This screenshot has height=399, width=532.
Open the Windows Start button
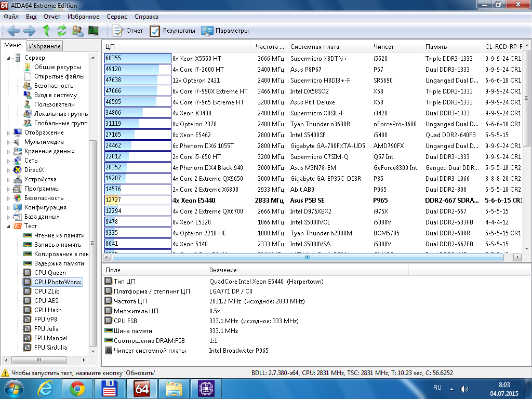coord(13,389)
